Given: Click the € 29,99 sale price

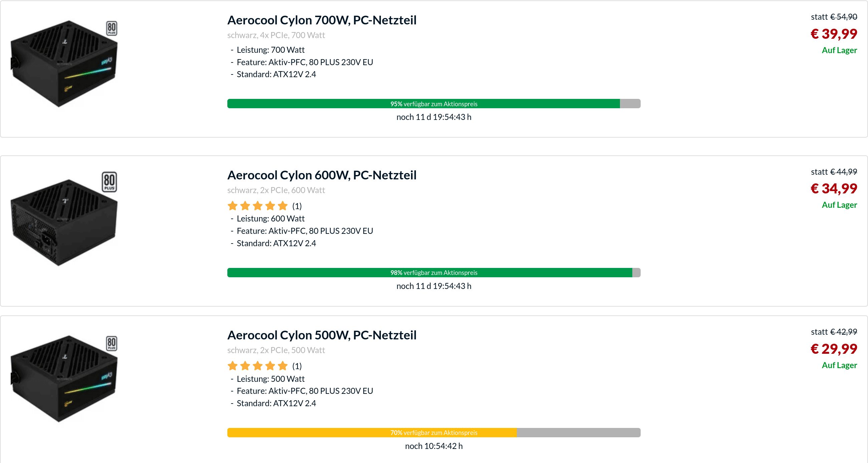Looking at the screenshot, I should pyautogui.click(x=834, y=349).
